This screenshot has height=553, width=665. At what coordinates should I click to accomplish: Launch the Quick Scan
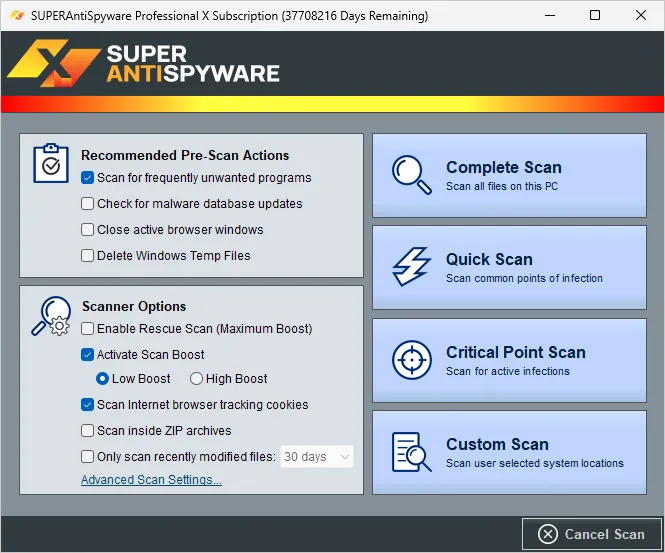coord(509,268)
